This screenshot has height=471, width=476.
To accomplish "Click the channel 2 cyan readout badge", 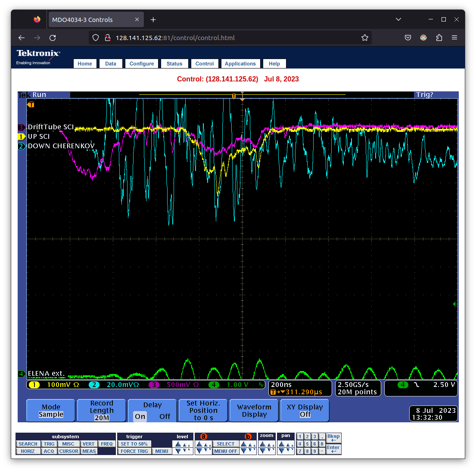I will coord(94,385).
